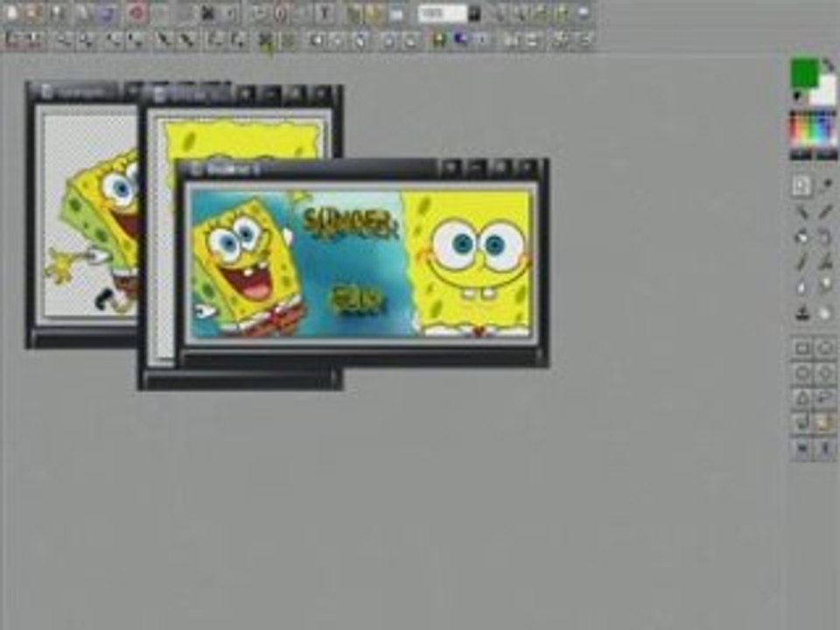Click the red circle icon in top toolbar
Viewport: 840px width, 630px height.
(x=136, y=13)
